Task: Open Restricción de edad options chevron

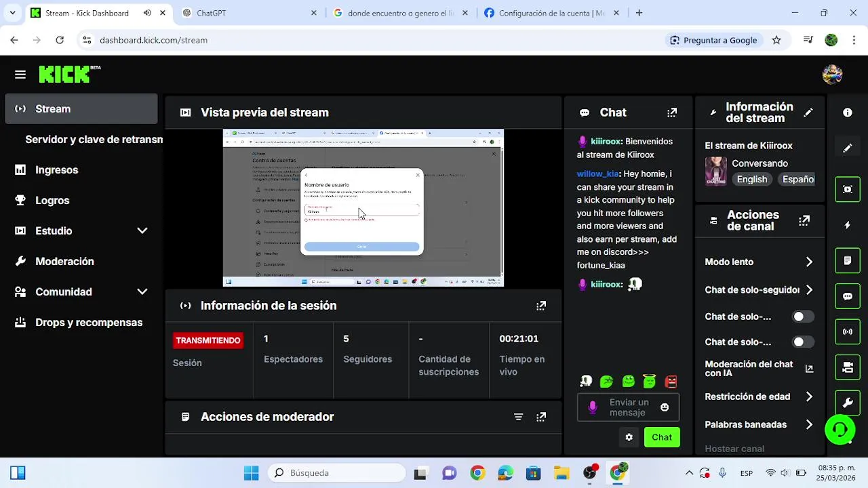Action: pyautogui.click(x=809, y=397)
